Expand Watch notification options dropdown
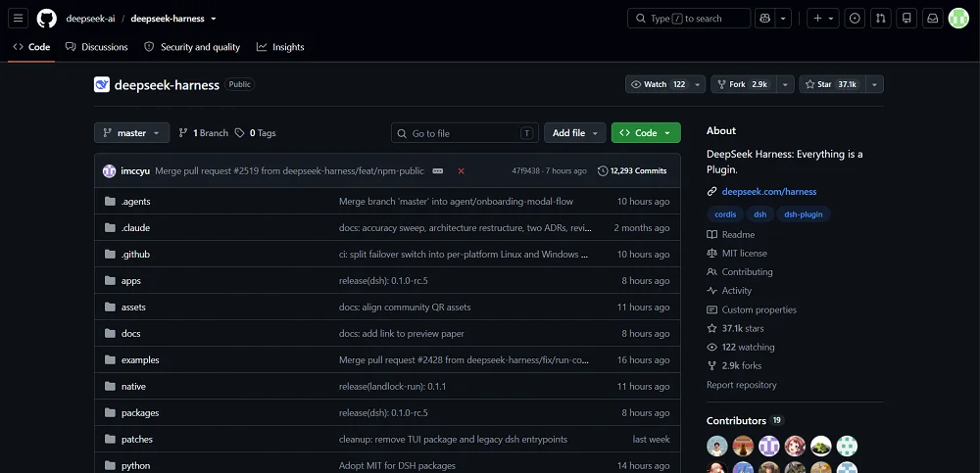 (x=698, y=84)
